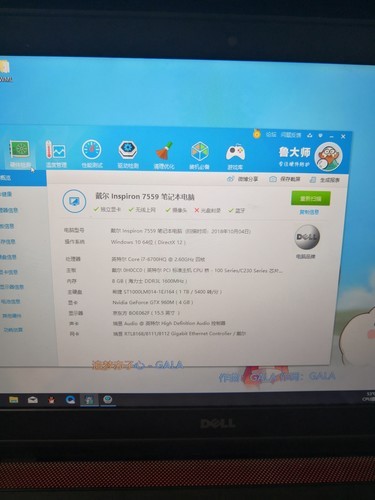Open game library (游戏库) gamepad icon

[235, 156]
